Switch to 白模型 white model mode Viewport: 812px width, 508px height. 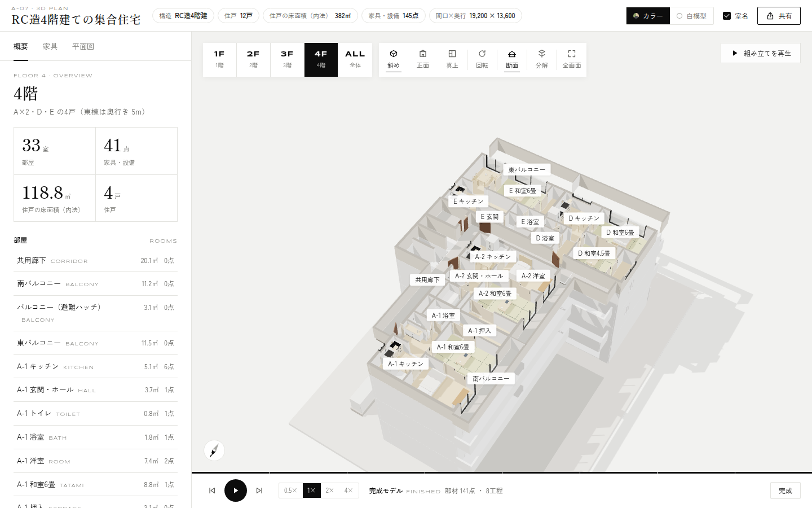(692, 16)
